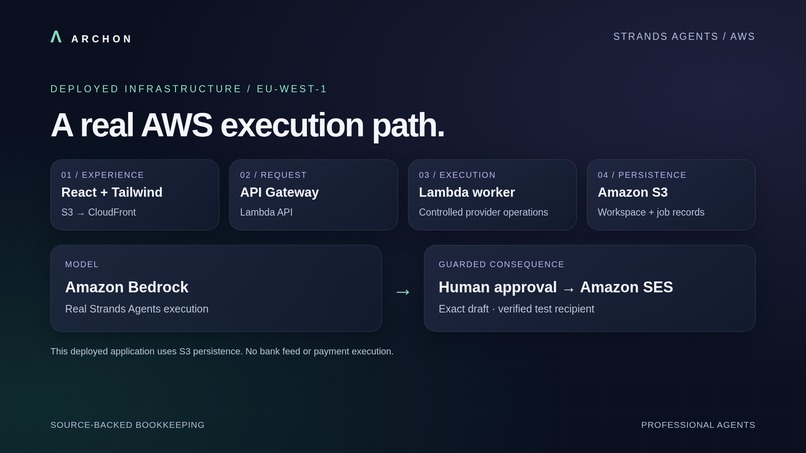Click the headline 'A real AWS execution path.'

[x=247, y=125]
